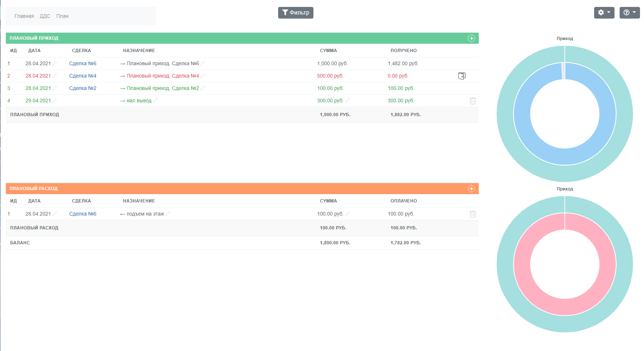644x351 pixels.
Task: Click pencil icon next to нал вывод purpose
Action: (155, 100)
